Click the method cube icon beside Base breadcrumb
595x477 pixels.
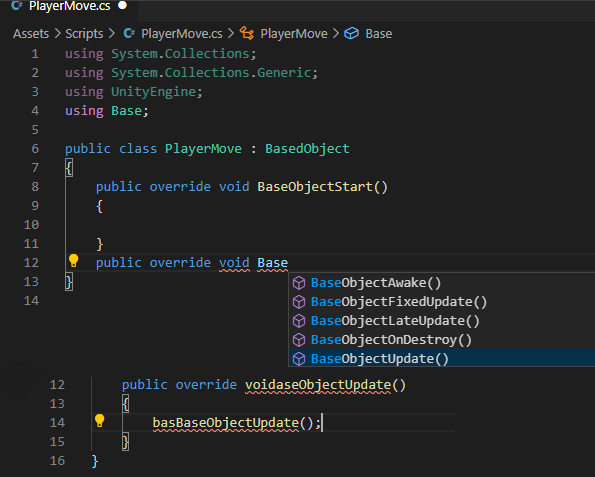[351, 33]
